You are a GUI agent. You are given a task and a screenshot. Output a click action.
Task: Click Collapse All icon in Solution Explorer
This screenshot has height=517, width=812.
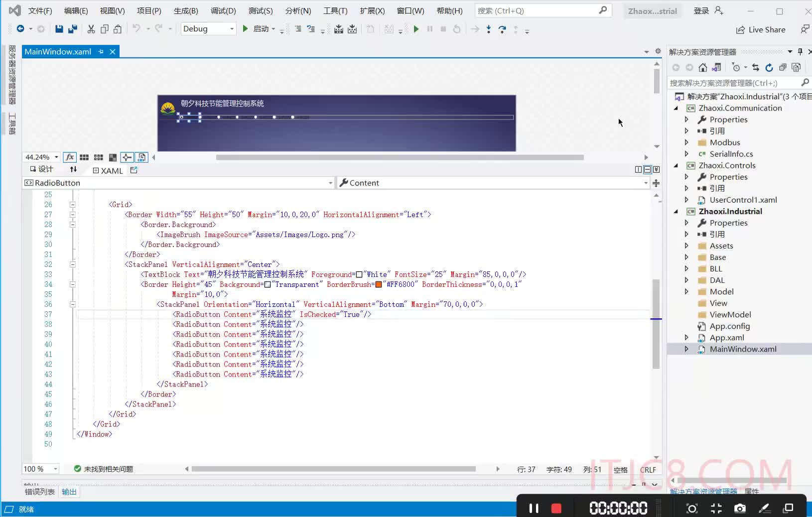click(x=783, y=67)
